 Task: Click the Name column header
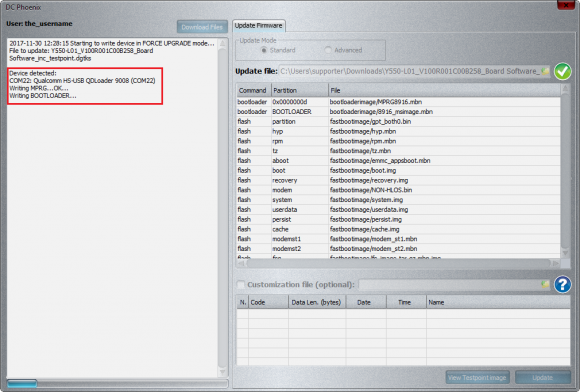(x=498, y=302)
